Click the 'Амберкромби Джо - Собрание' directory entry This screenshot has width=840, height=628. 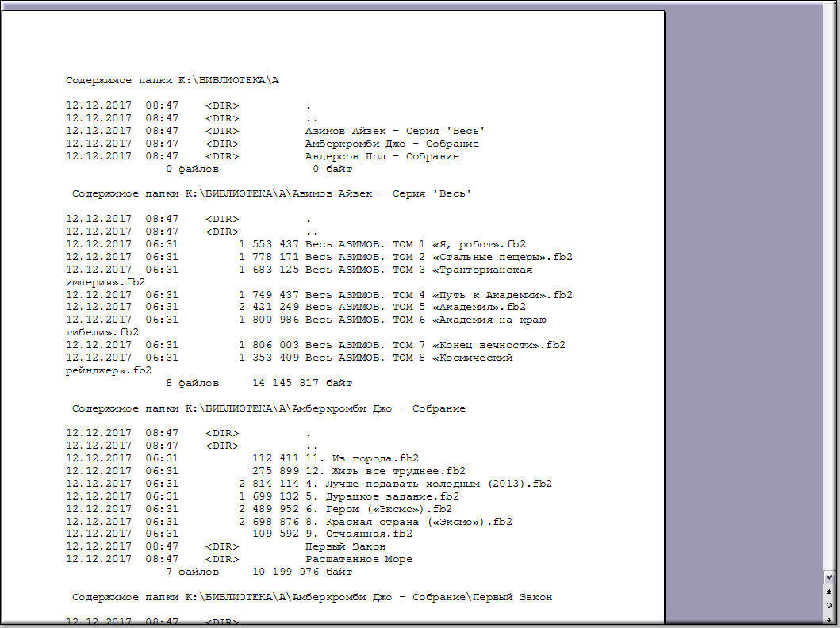tap(391, 144)
